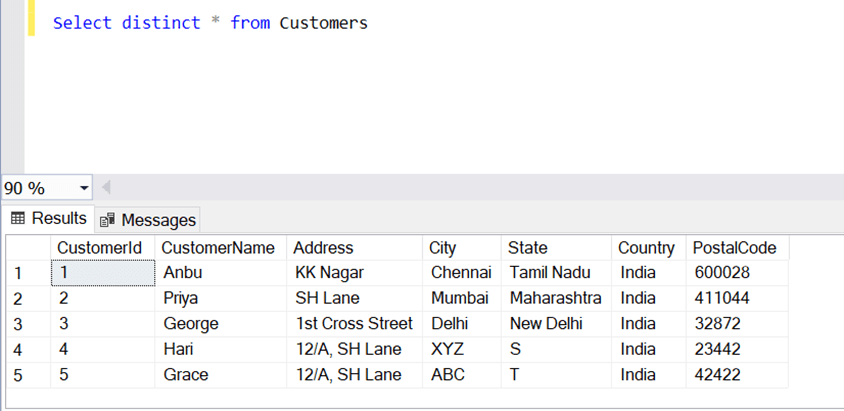Select the CustomerName column header

218,248
